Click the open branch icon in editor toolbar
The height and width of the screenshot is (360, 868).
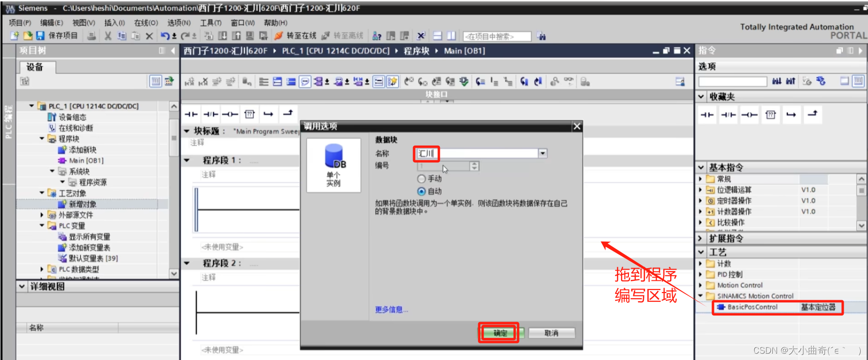coord(268,114)
